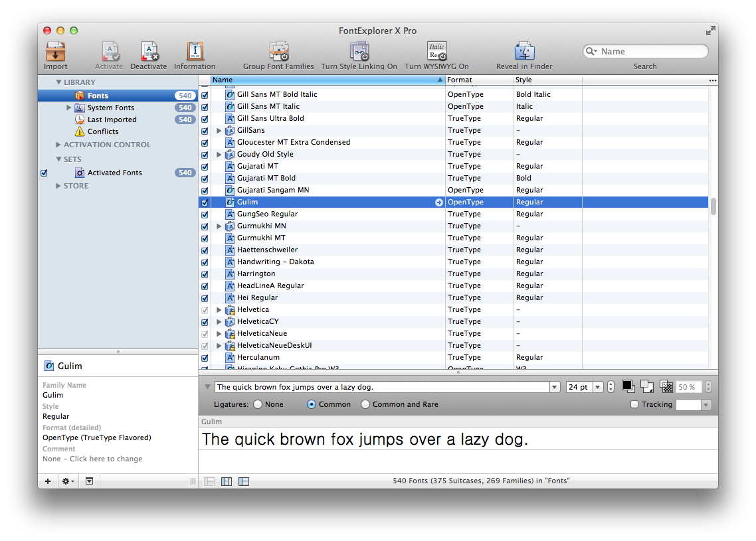The width and height of the screenshot is (756, 541).
Task: Click the Deactivate fonts icon
Action: click(149, 52)
